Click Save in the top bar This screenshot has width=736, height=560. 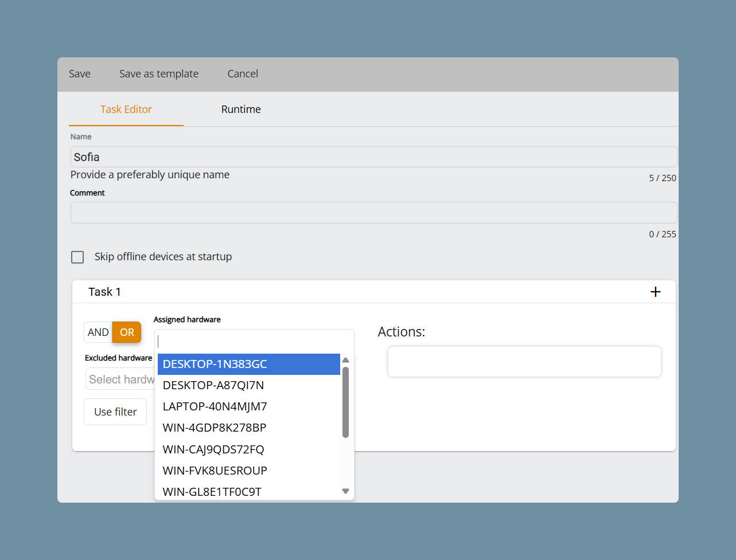click(x=80, y=74)
